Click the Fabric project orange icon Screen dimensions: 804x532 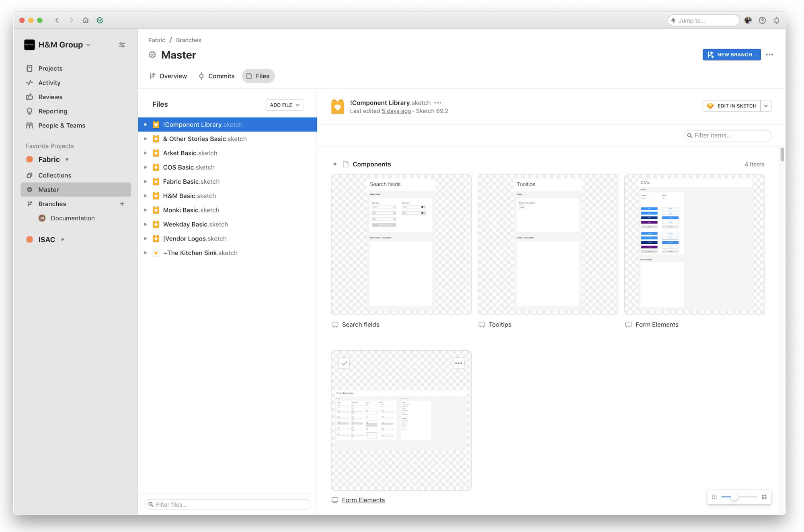pos(29,159)
